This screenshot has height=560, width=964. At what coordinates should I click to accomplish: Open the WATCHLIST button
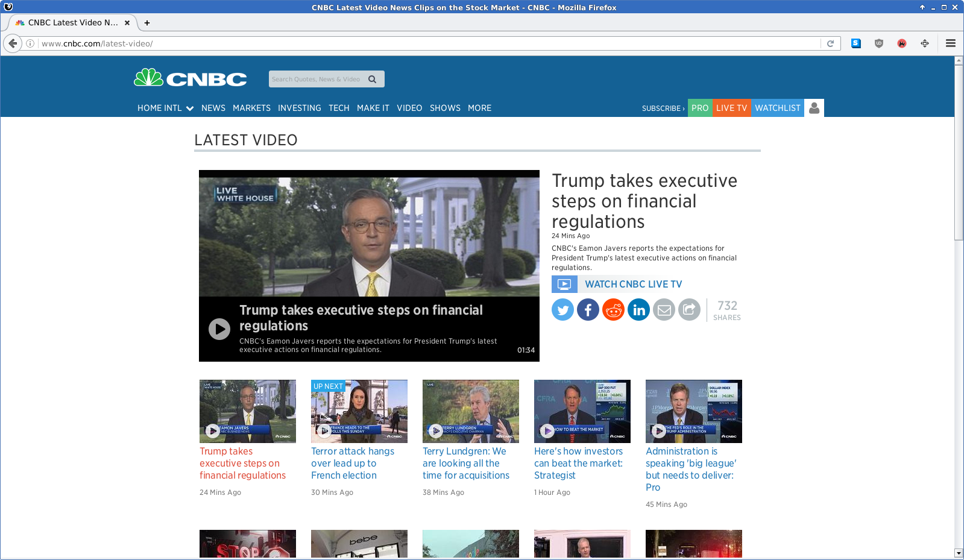click(778, 108)
